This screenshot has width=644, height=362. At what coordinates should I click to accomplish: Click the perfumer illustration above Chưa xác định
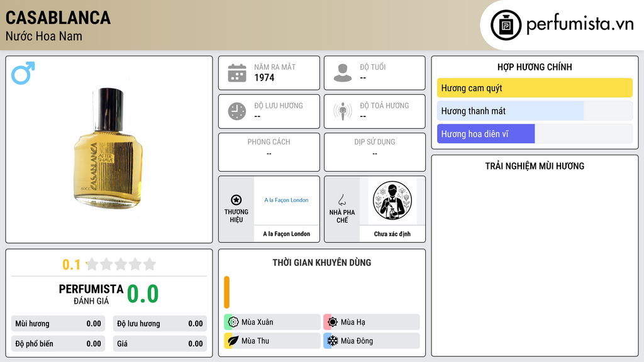click(x=392, y=200)
